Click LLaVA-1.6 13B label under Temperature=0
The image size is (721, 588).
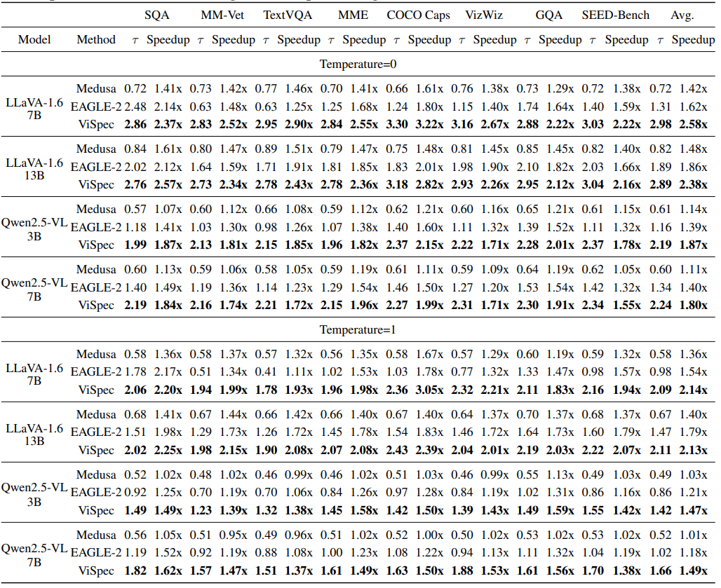(34, 167)
